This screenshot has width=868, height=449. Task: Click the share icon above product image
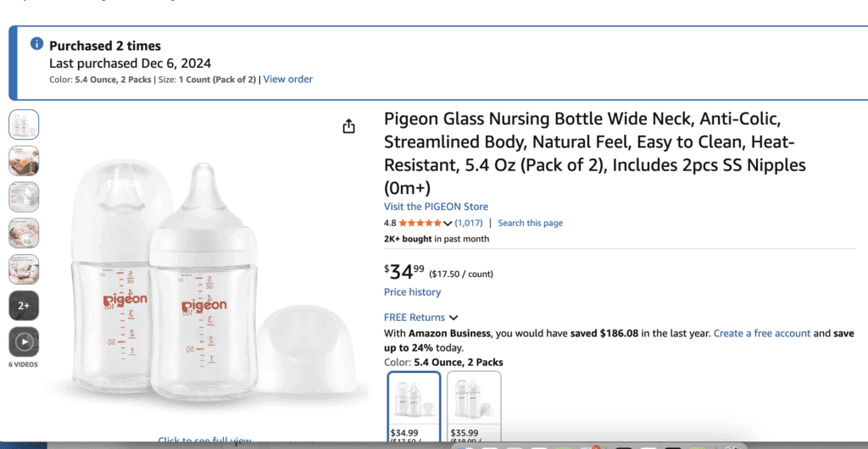click(x=348, y=126)
